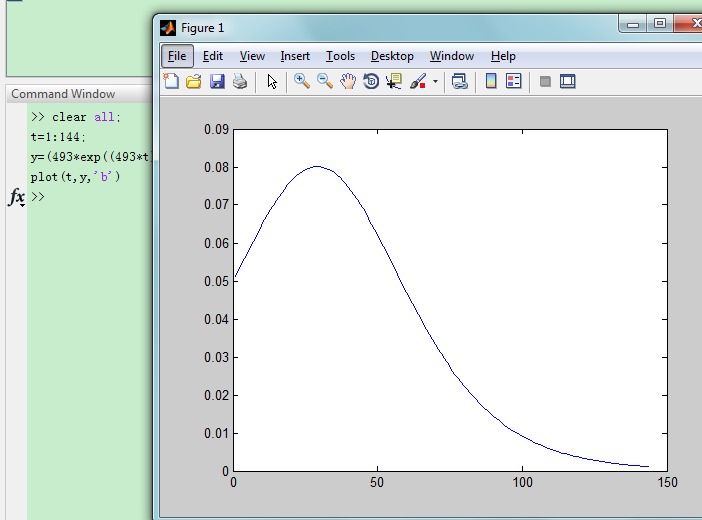
Task: Click the Open File folder icon
Action: tap(194, 82)
